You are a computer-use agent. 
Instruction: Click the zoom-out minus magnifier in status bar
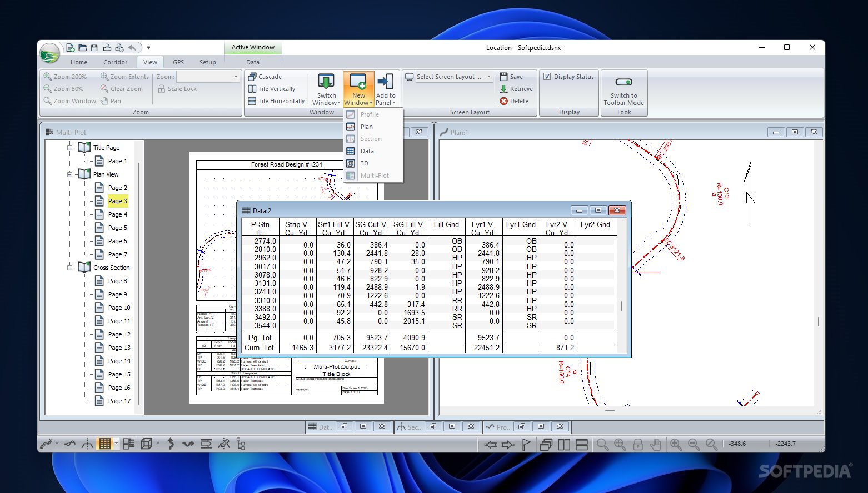[x=694, y=444]
